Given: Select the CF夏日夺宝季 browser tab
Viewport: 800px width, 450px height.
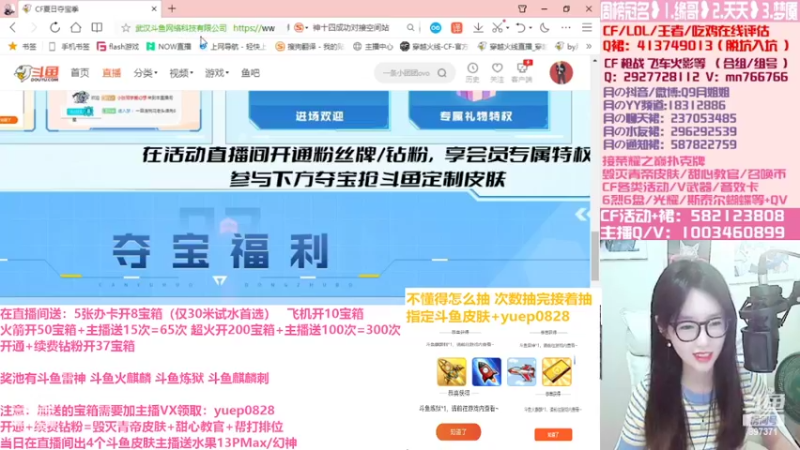Looking at the screenshot, I should tap(88, 9).
